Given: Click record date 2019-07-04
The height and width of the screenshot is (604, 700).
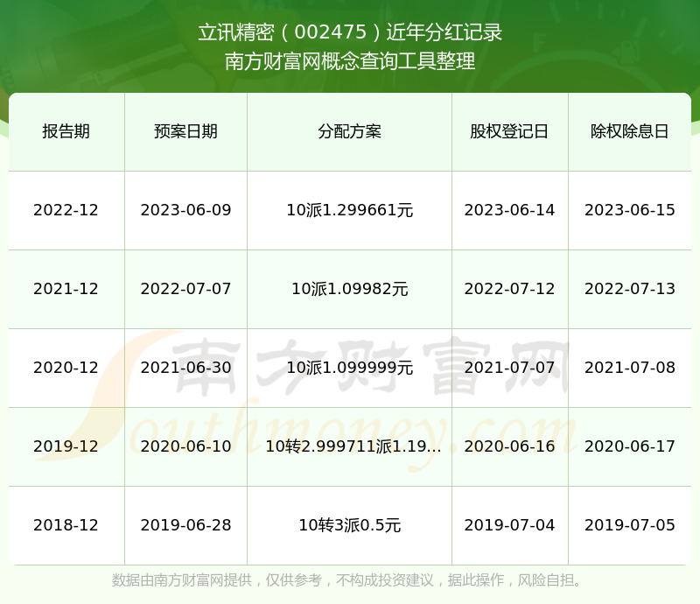Looking at the screenshot, I should [509, 525].
